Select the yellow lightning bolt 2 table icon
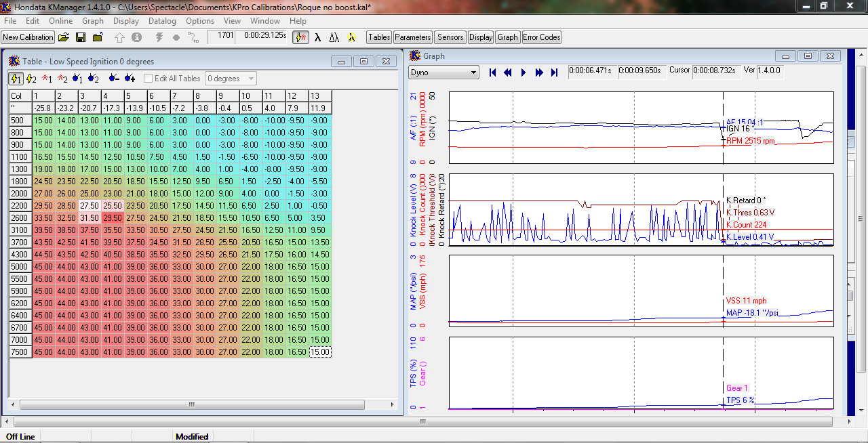This screenshot has width=868, height=443. (32, 79)
